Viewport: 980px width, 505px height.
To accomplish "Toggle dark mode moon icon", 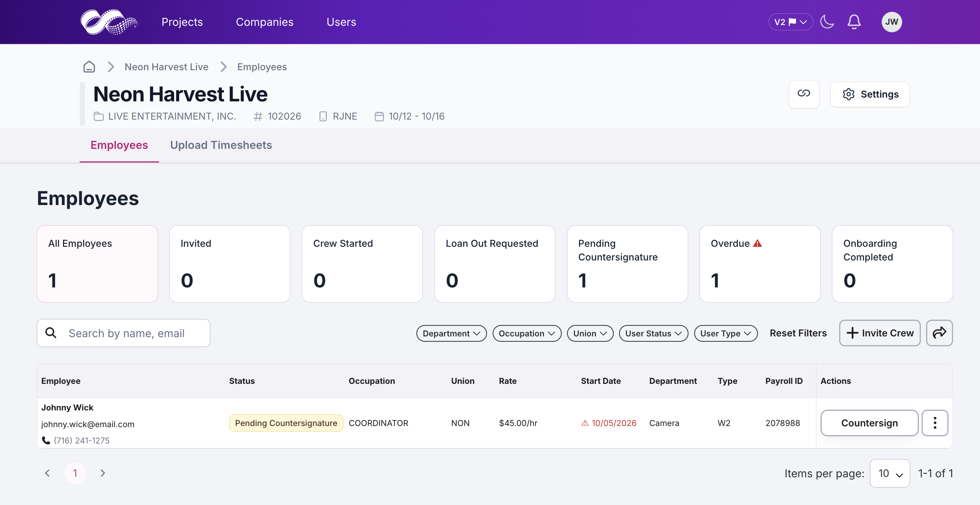I will click(x=827, y=22).
